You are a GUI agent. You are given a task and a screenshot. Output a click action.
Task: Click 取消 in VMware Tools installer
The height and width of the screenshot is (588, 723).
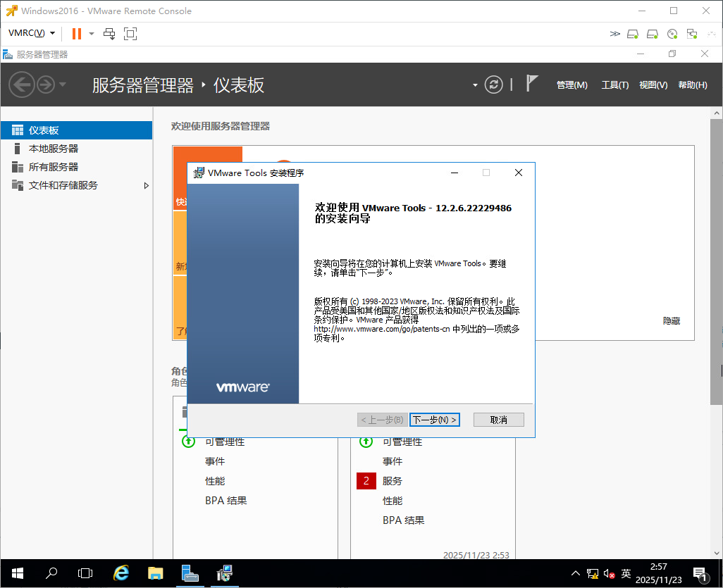(498, 420)
